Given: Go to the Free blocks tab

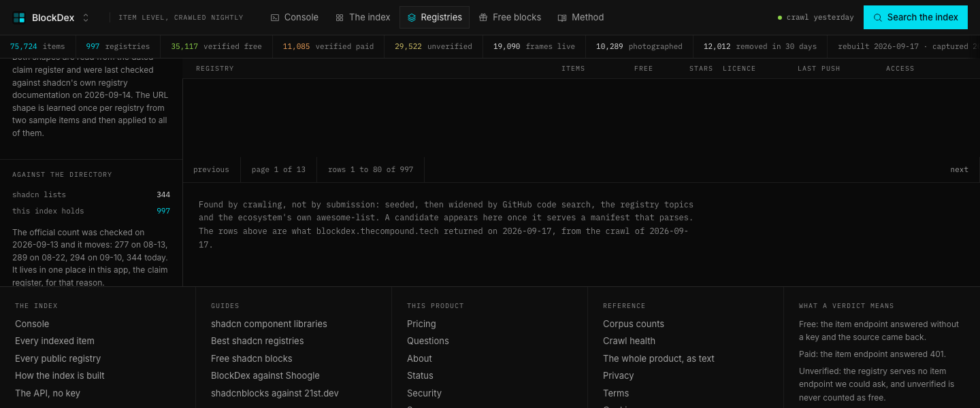Looking at the screenshot, I should click(510, 18).
